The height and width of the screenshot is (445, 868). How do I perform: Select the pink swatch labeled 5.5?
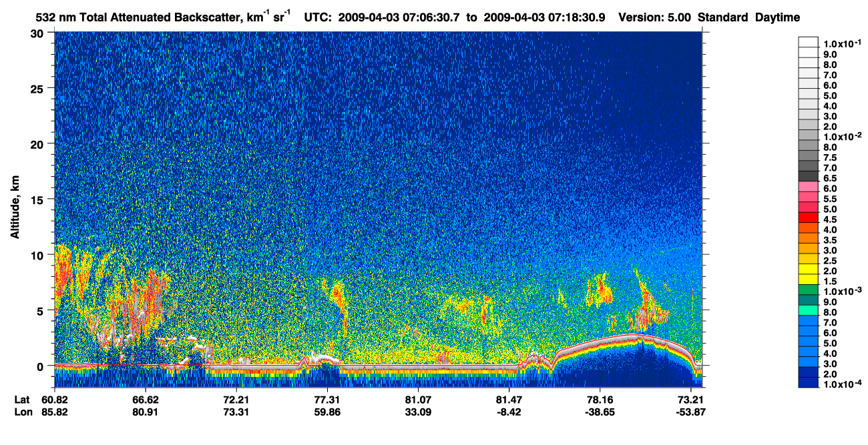(809, 198)
